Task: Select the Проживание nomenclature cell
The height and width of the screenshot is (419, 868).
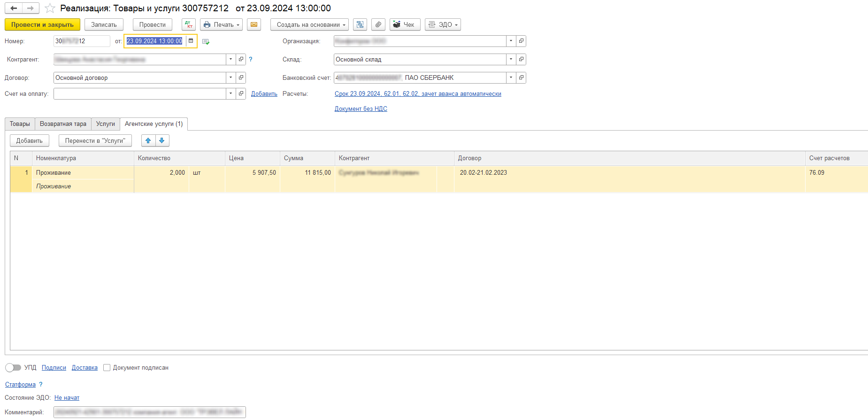Action: pyautogui.click(x=83, y=172)
